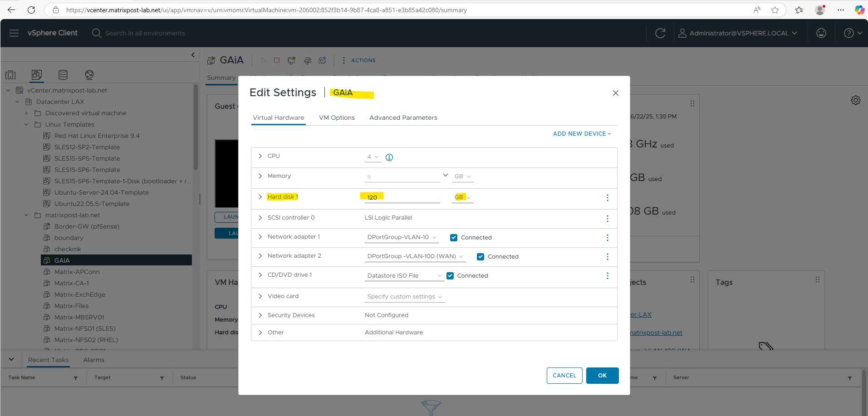Viewport: 868px width, 416px height.
Task: Select the Virtual Hardware tab
Action: pyautogui.click(x=279, y=117)
